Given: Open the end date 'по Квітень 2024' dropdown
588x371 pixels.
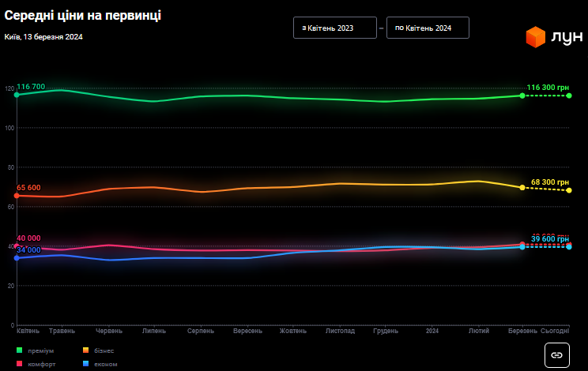Looking at the screenshot, I should click(427, 28).
